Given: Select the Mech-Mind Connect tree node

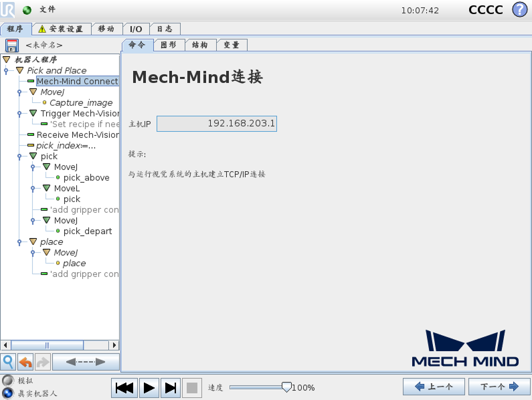Looking at the screenshot, I should coord(78,82).
